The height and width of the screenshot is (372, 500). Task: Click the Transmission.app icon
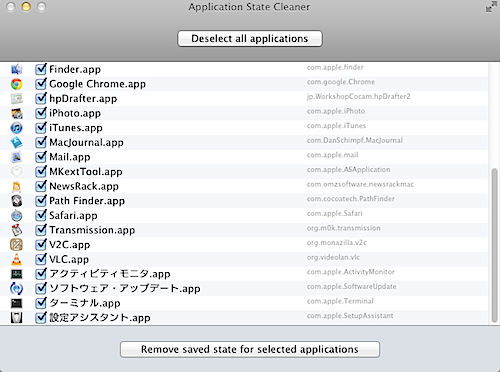pyautogui.click(x=16, y=230)
